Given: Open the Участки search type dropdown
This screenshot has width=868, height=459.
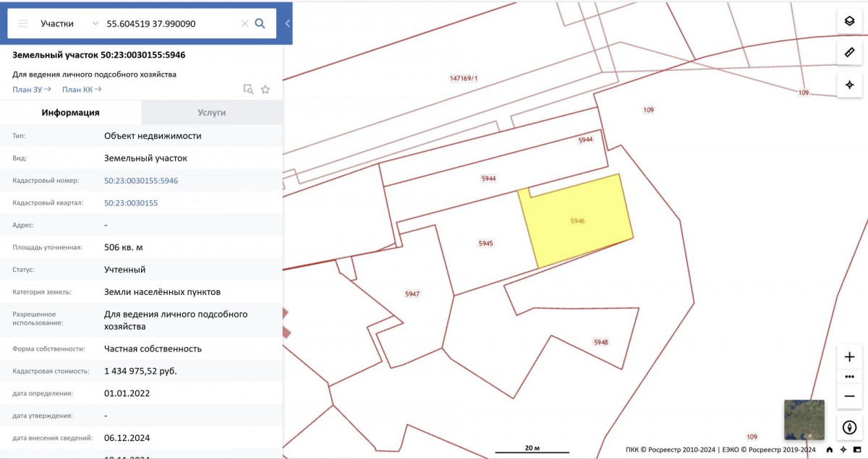Looking at the screenshot, I should point(69,23).
